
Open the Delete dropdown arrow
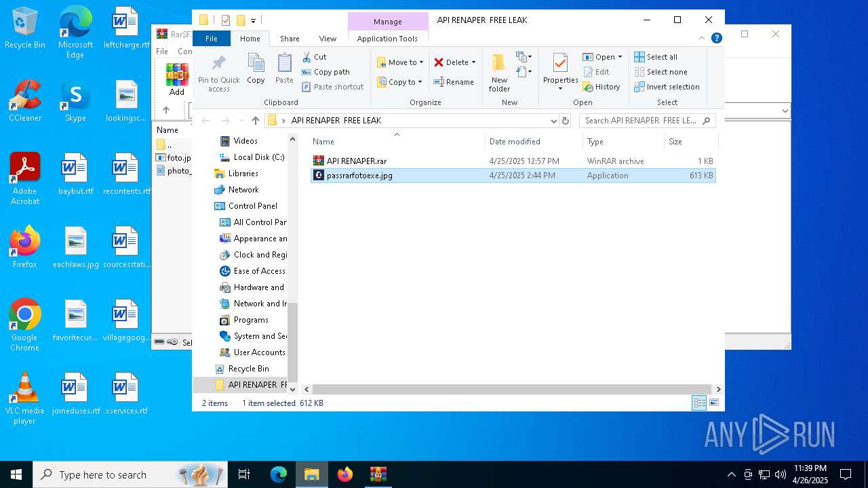coord(473,62)
